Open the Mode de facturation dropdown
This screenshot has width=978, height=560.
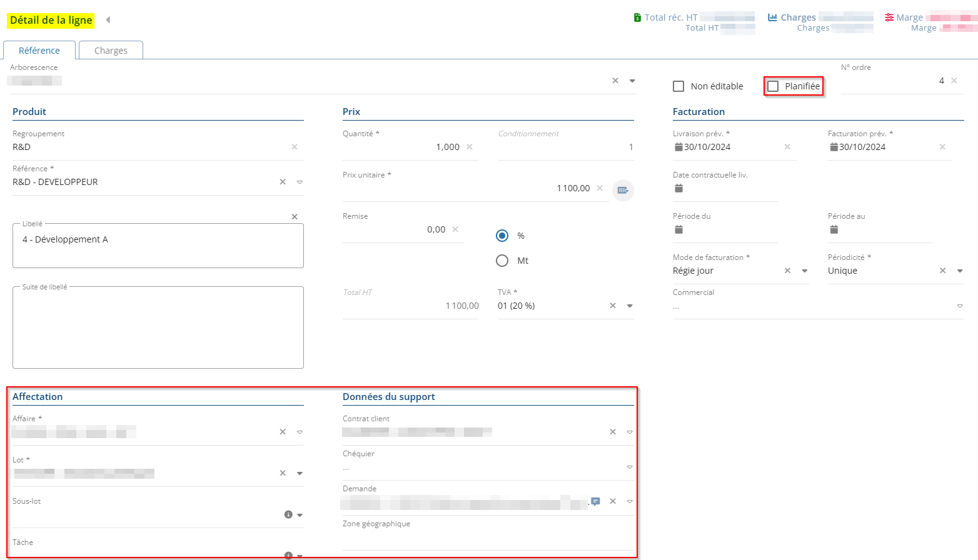click(805, 271)
